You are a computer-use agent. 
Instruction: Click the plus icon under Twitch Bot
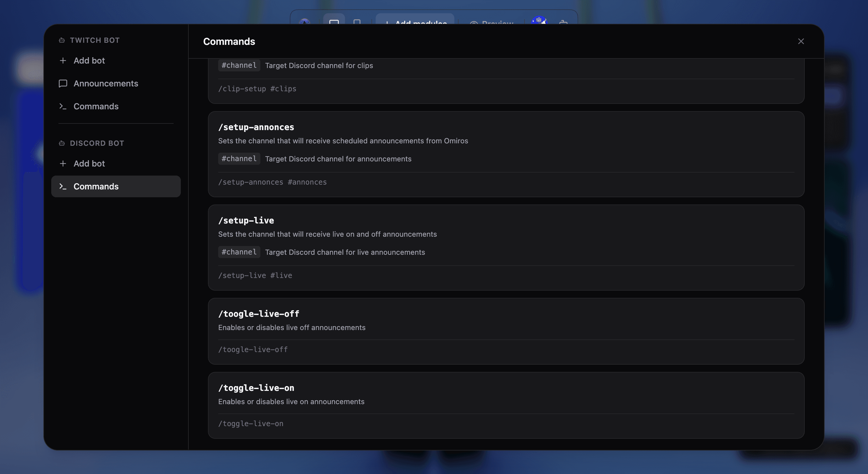(63, 61)
